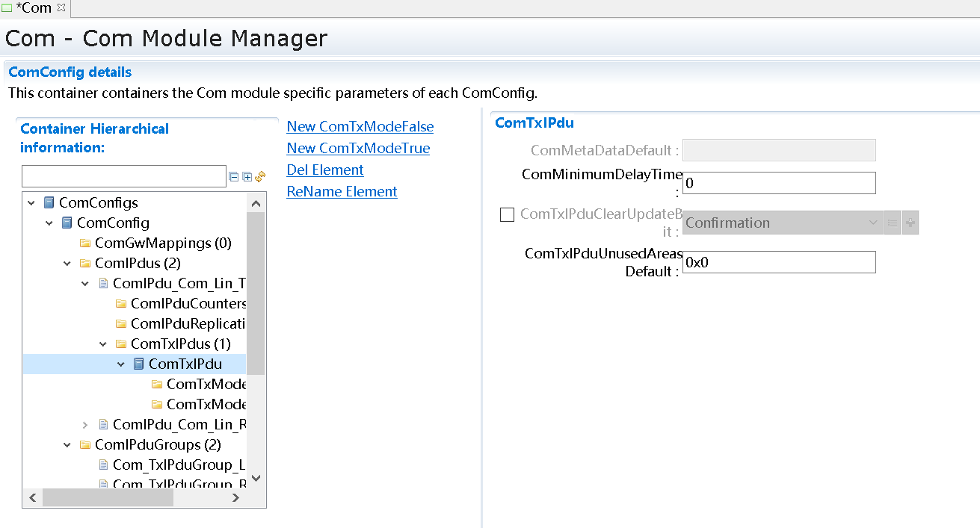980x528 pixels.
Task: Click the list icon next to Confirmation dropdown
Action: pos(893,223)
